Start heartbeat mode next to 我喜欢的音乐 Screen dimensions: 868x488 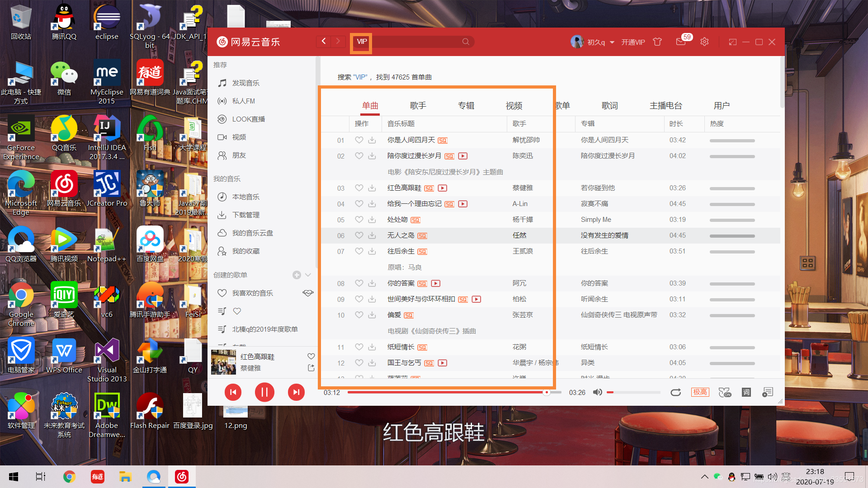tap(308, 293)
